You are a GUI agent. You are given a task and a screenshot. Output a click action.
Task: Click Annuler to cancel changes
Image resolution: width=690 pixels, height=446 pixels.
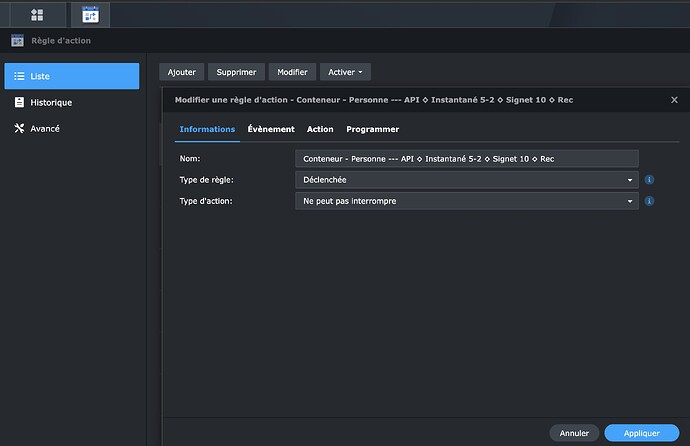(574, 433)
